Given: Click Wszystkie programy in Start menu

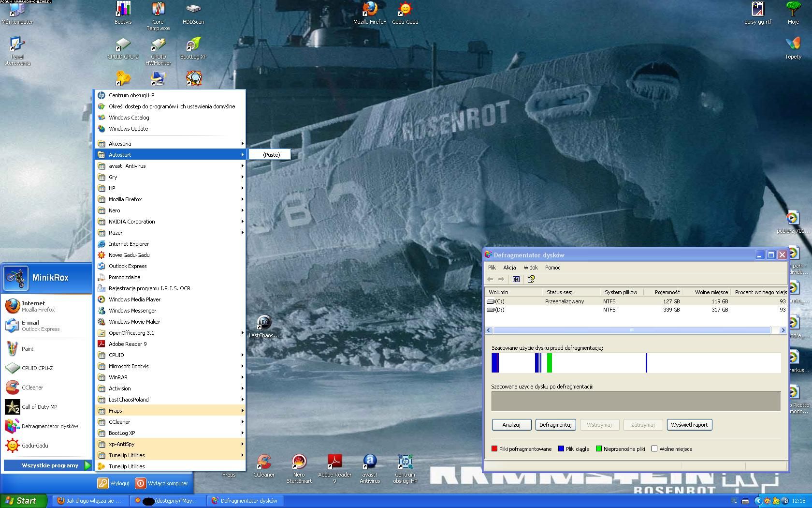Looking at the screenshot, I should 47,465.
